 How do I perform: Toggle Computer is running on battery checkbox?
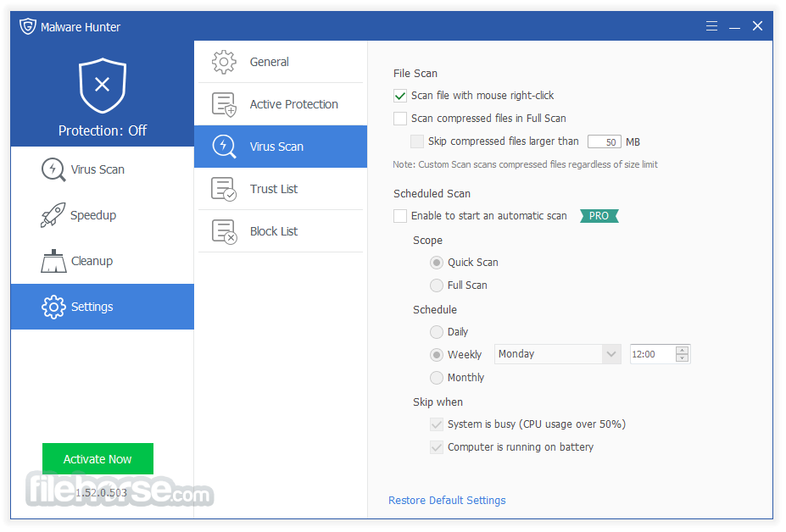click(437, 447)
